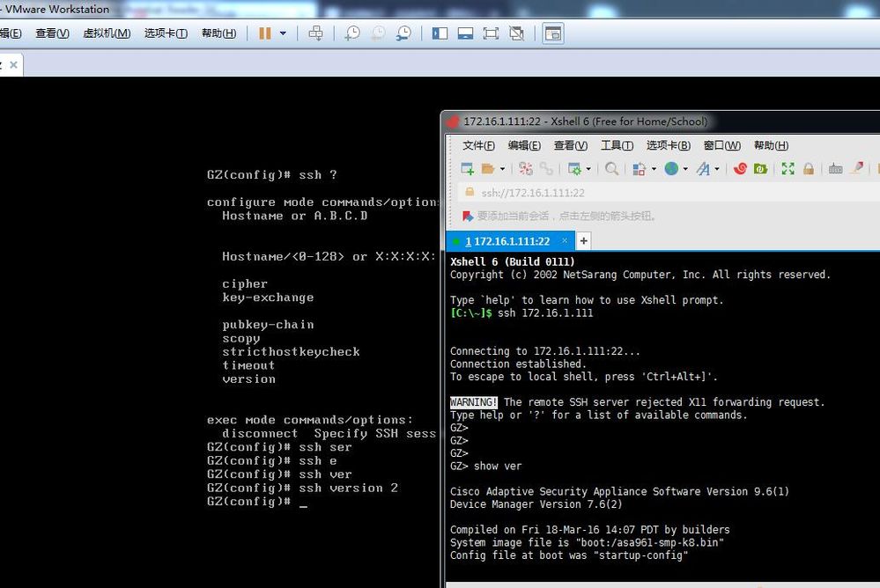
Task: Click Xshell disconnect icon
Action: (526, 169)
